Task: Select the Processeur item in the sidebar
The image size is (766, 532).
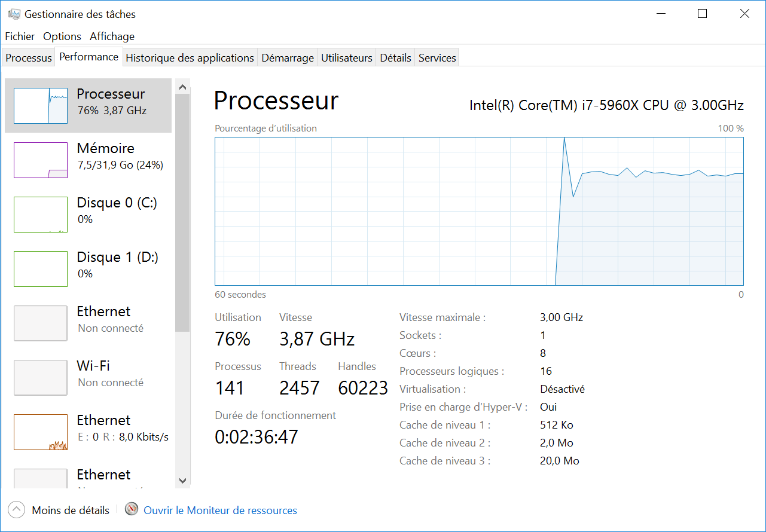Action: [x=88, y=106]
